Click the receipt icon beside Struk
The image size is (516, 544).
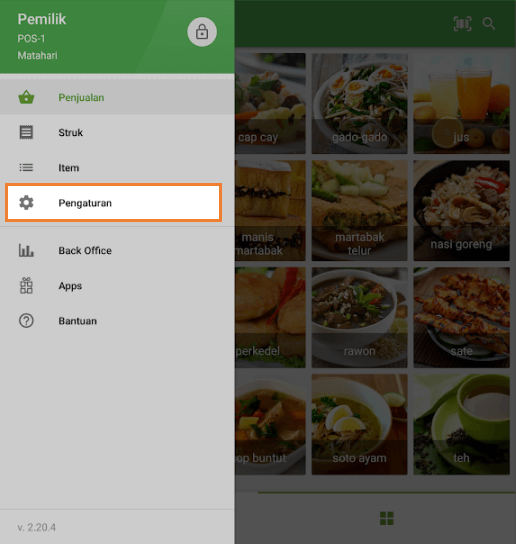coord(26,133)
